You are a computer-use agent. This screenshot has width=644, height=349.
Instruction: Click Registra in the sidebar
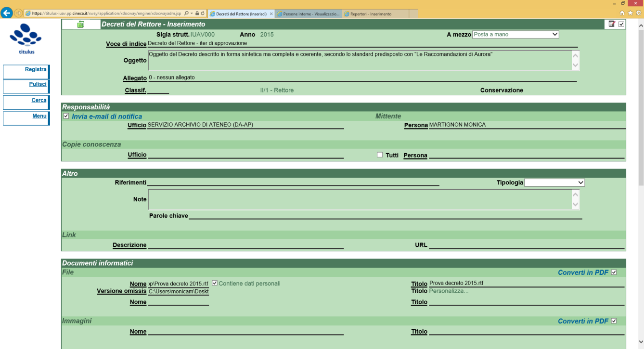click(x=36, y=69)
